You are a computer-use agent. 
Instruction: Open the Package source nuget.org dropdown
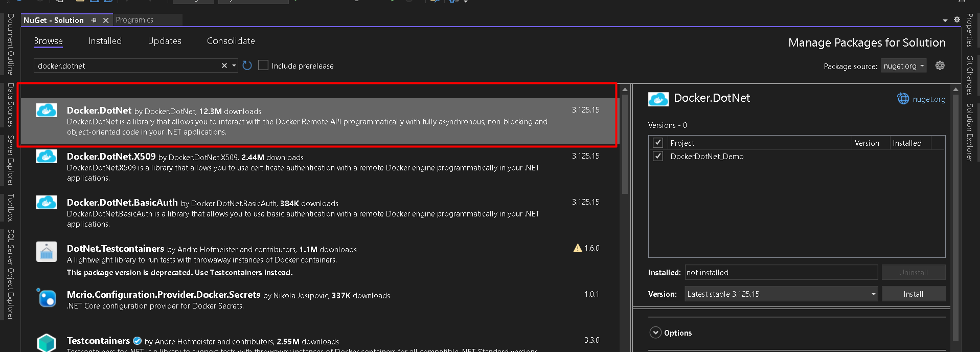tap(904, 66)
